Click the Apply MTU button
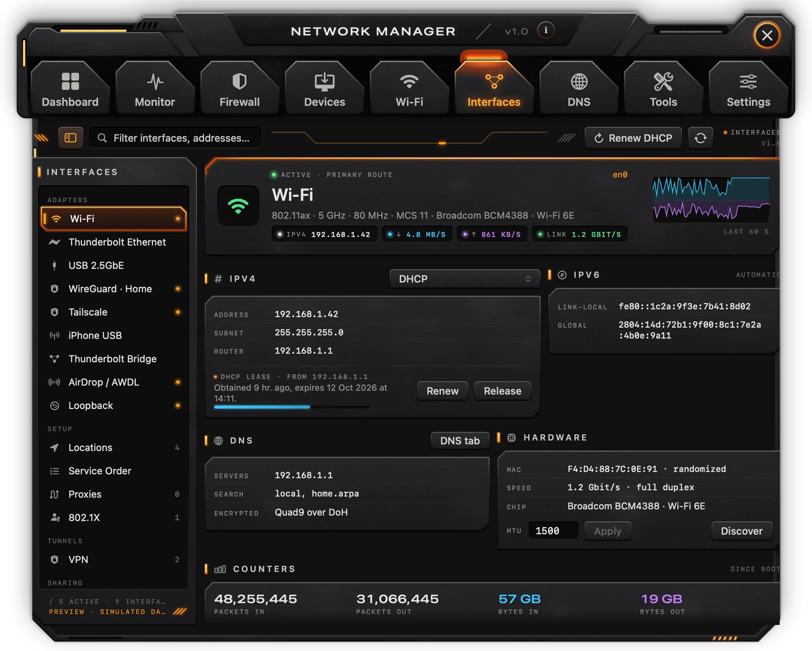This screenshot has height=651, width=812. (x=608, y=531)
